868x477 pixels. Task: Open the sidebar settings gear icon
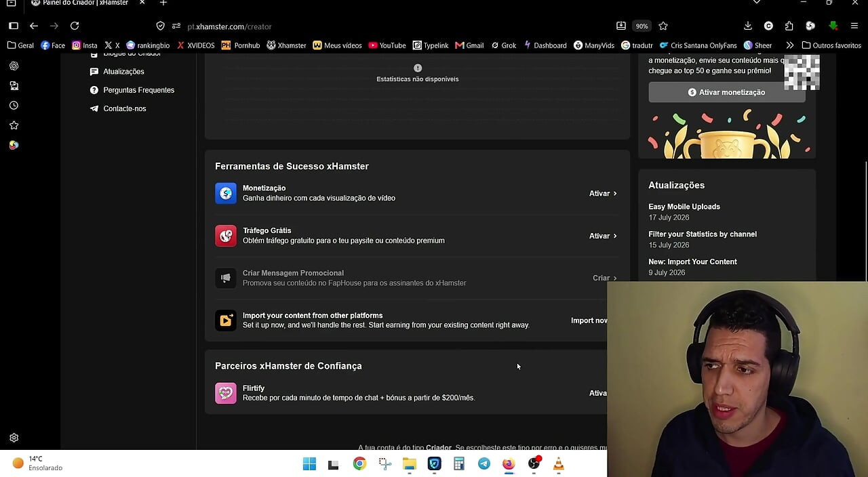(14, 438)
